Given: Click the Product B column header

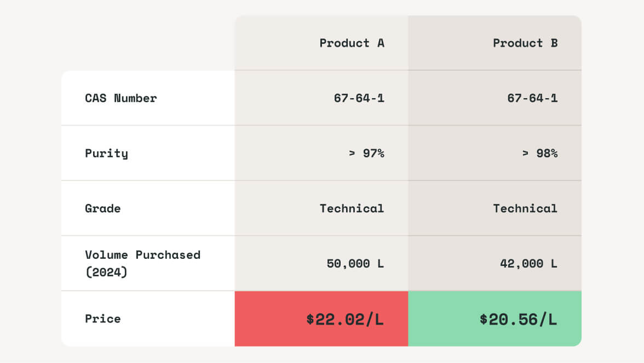Looking at the screenshot, I should pyautogui.click(x=525, y=43).
